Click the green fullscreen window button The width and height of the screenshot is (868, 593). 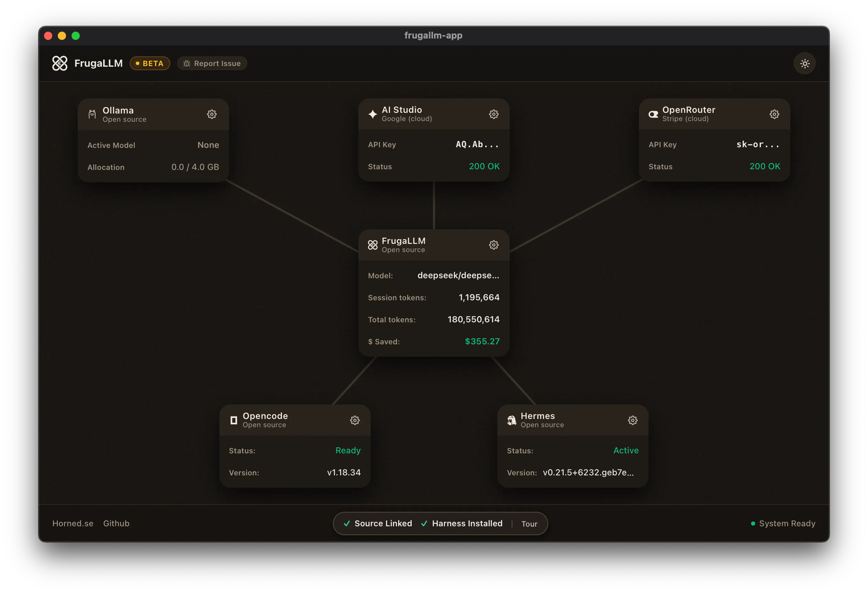tap(76, 36)
